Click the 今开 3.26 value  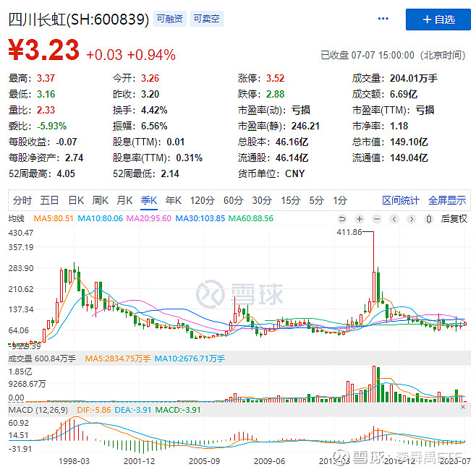tap(150, 78)
